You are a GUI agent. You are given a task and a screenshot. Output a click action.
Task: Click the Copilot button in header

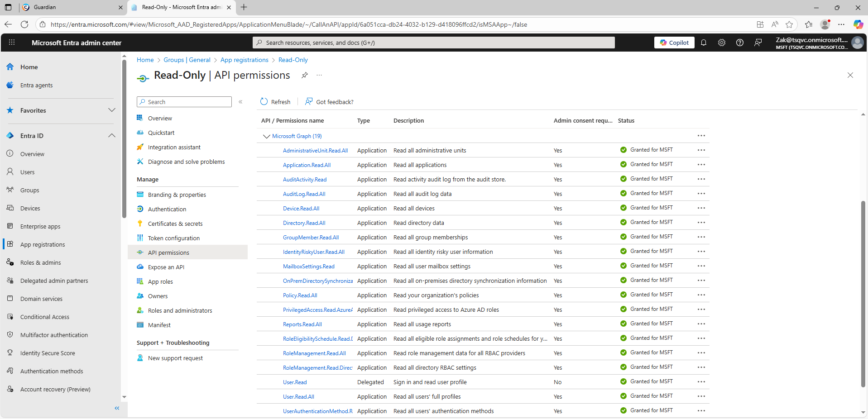674,43
